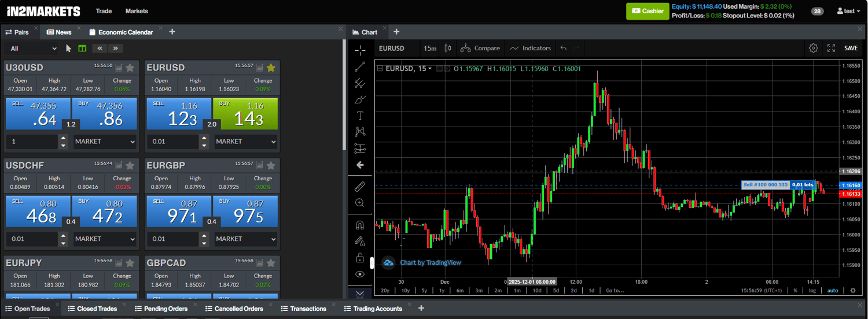
Task: Switch to the Economic Calendar tab
Action: coord(125,32)
